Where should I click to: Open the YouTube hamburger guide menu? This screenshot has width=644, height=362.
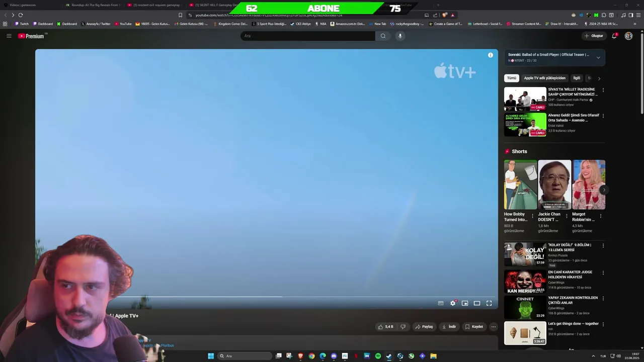9,36
